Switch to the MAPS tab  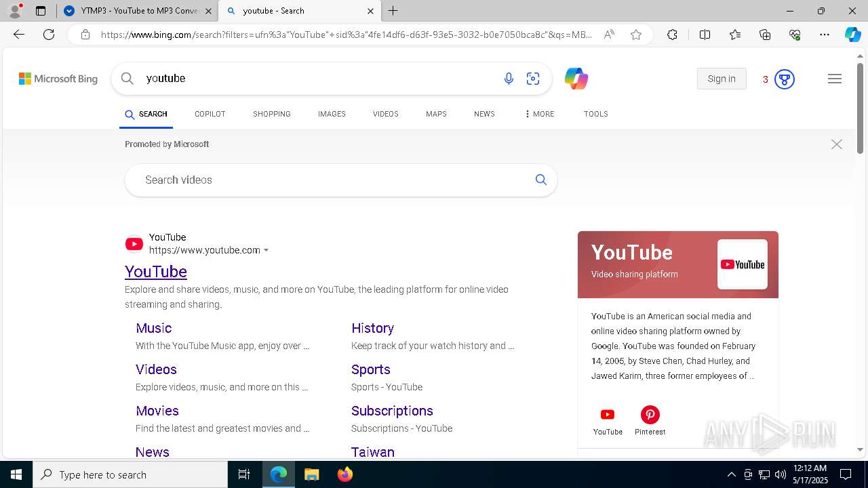tap(436, 114)
